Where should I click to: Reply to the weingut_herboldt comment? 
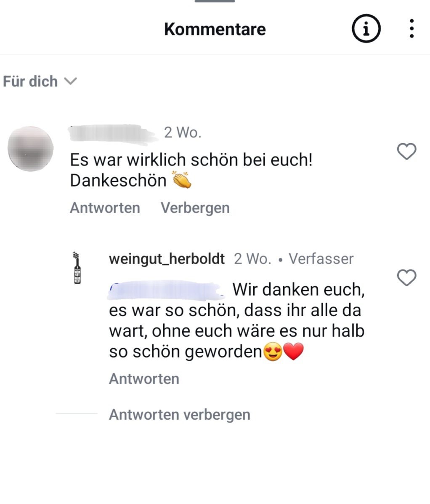pyautogui.click(x=144, y=379)
